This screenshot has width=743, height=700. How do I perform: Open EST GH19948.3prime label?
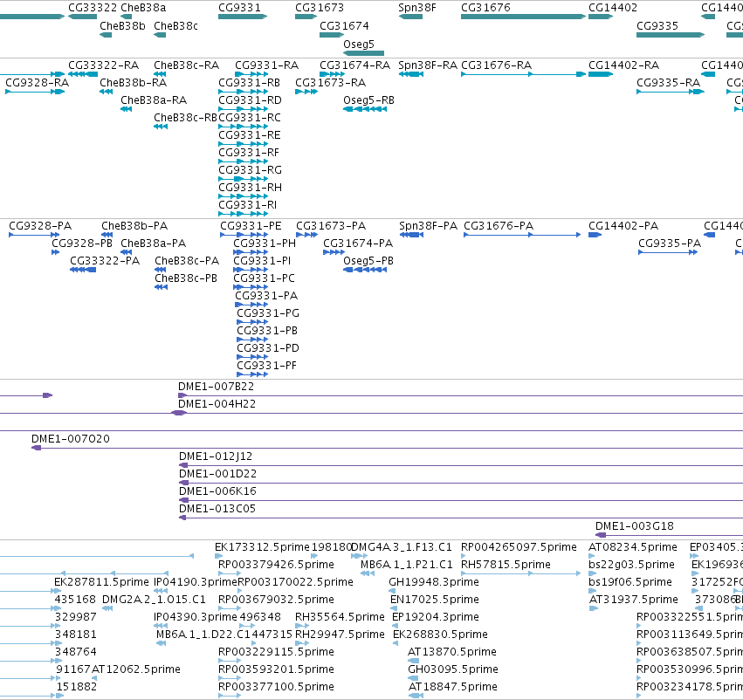click(434, 582)
